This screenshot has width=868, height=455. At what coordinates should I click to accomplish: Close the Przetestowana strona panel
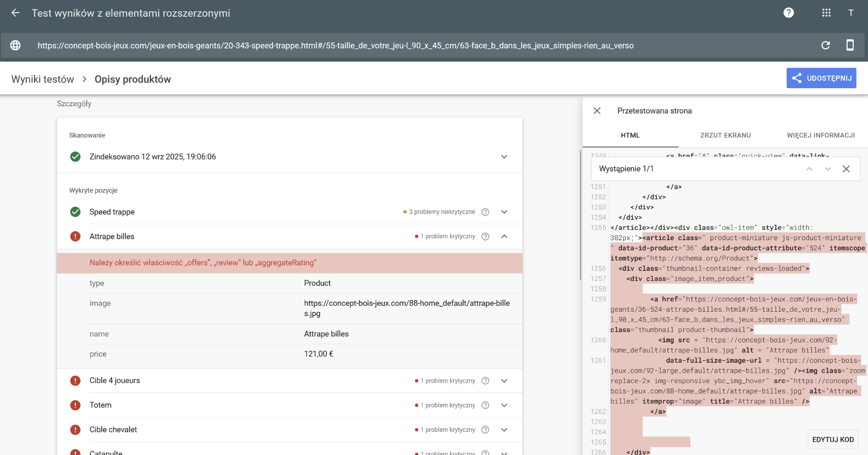pyautogui.click(x=597, y=111)
